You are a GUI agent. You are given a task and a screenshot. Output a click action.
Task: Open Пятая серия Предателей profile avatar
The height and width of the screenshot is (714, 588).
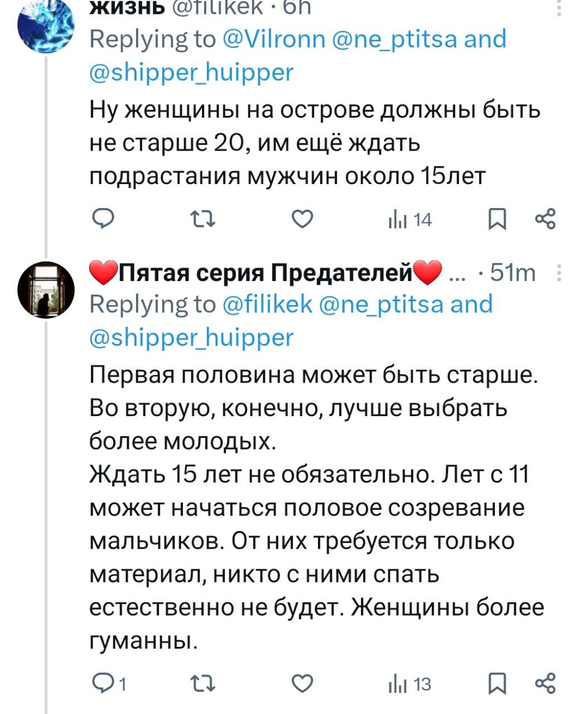tap(46, 288)
